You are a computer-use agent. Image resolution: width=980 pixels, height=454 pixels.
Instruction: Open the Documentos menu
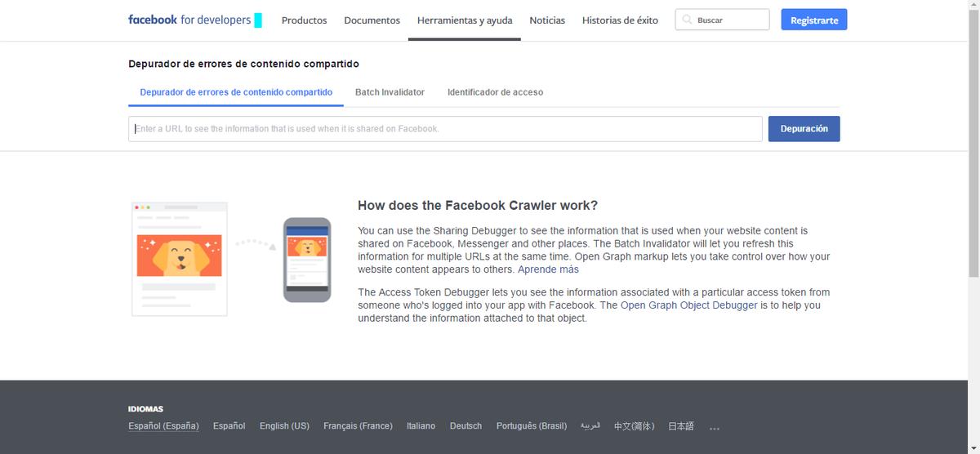click(372, 20)
